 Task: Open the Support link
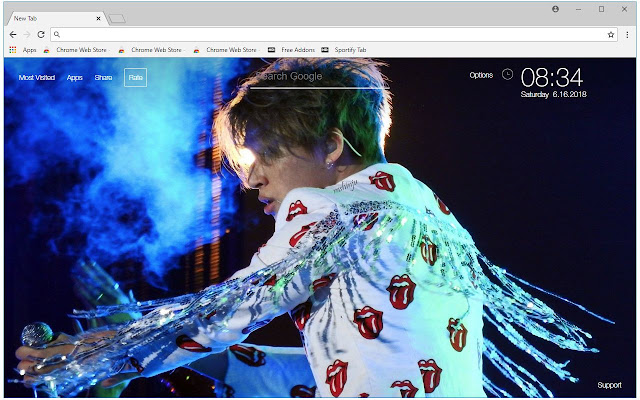coord(609,385)
